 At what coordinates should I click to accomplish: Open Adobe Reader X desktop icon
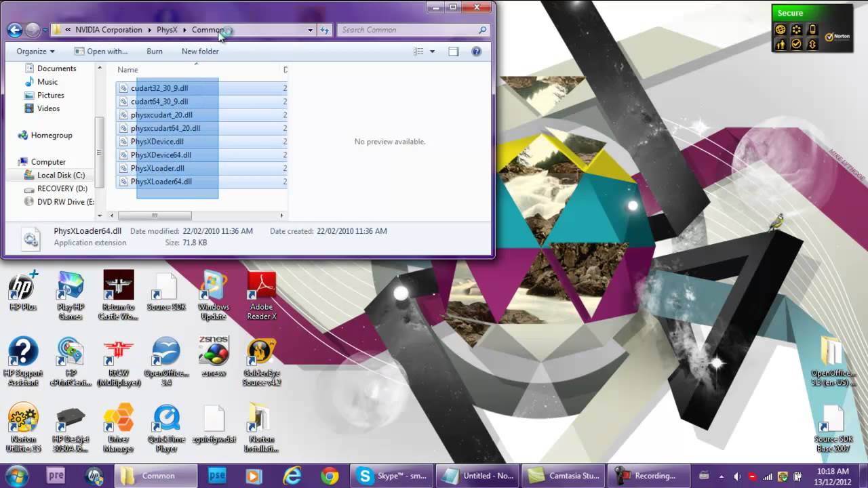click(x=261, y=296)
